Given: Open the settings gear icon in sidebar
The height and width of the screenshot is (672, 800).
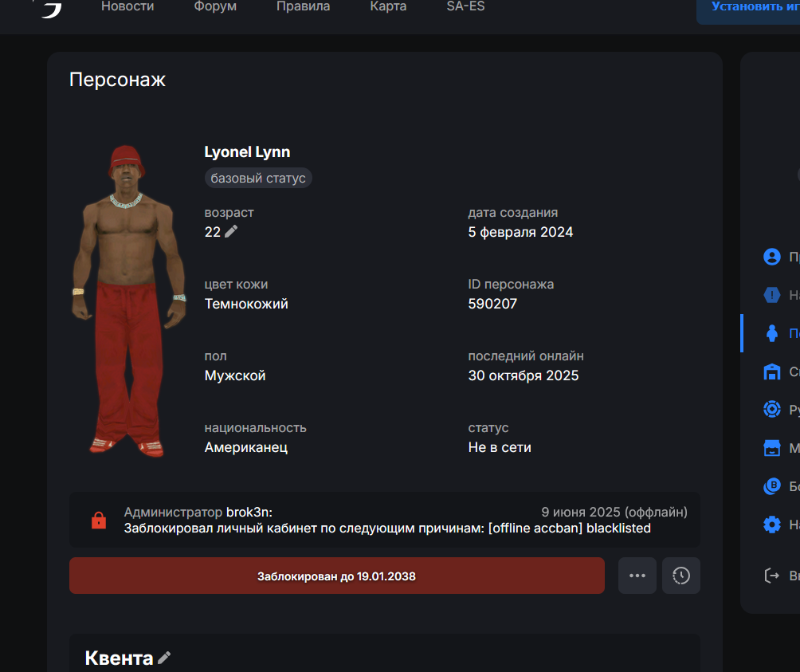Looking at the screenshot, I should [x=771, y=524].
